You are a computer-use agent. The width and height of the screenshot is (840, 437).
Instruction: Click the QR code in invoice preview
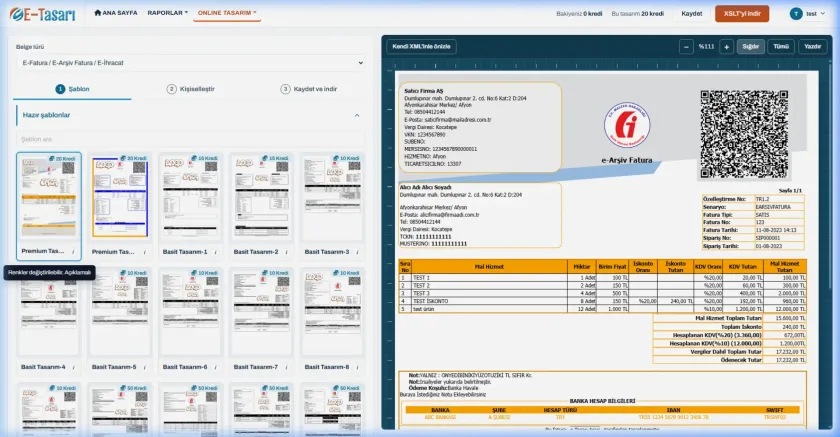pyautogui.click(x=744, y=134)
